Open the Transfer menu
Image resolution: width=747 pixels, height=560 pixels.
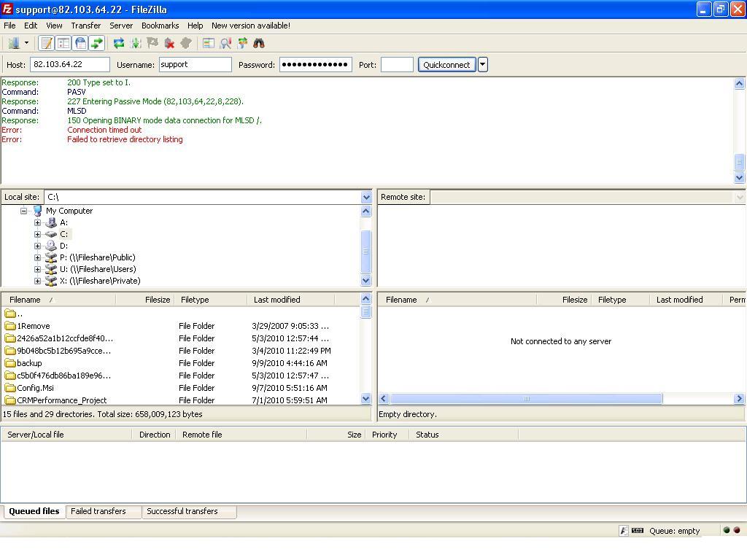85,26
